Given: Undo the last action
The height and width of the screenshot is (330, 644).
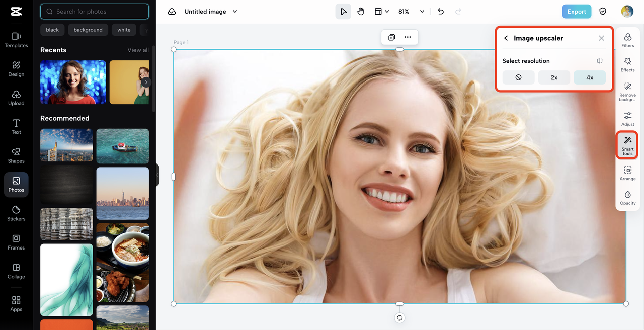Looking at the screenshot, I should (x=441, y=12).
